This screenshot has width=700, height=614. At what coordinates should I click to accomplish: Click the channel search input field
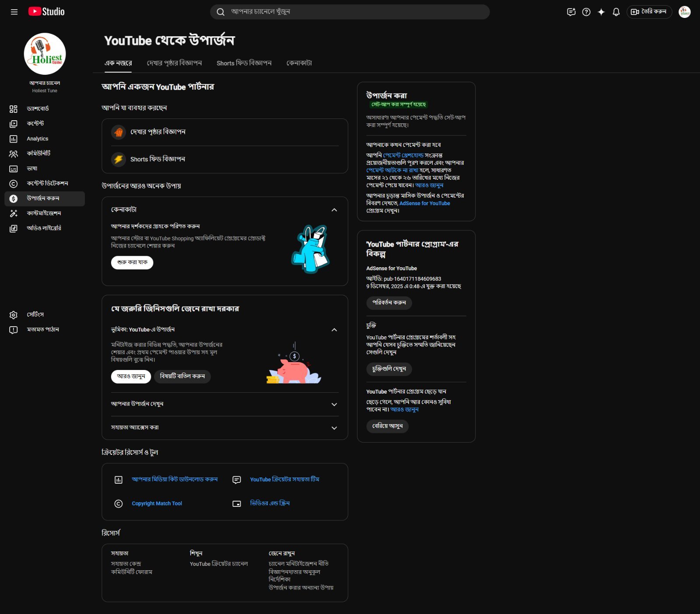point(350,12)
